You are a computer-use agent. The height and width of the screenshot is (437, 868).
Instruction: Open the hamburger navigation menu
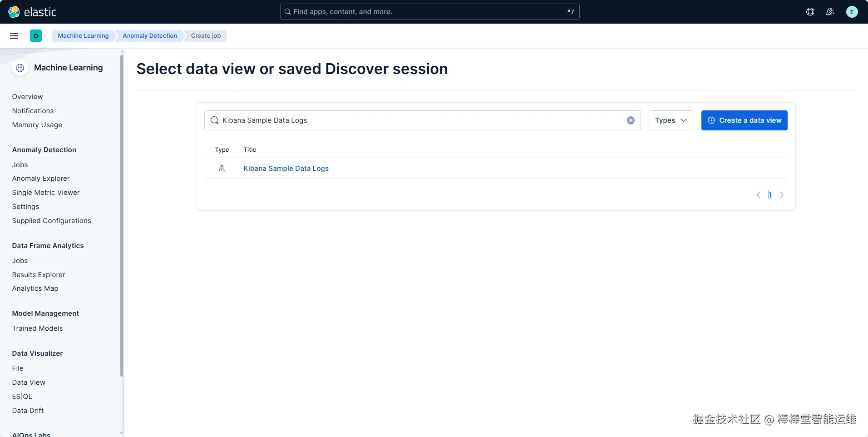14,36
